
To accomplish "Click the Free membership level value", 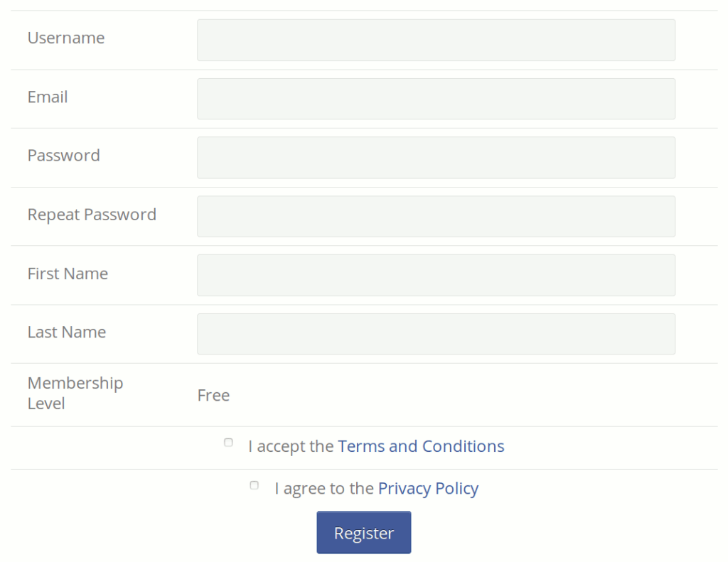I will (213, 396).
